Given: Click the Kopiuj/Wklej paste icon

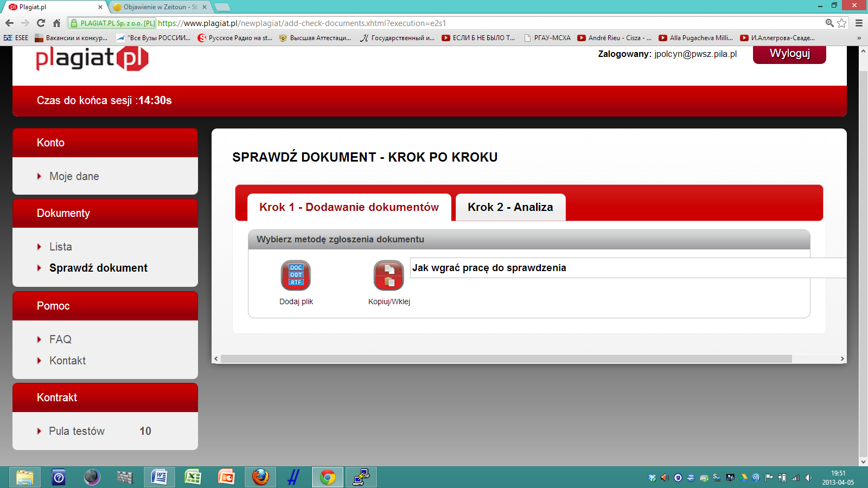Looking at the screenshot, I should click(389, 275).
